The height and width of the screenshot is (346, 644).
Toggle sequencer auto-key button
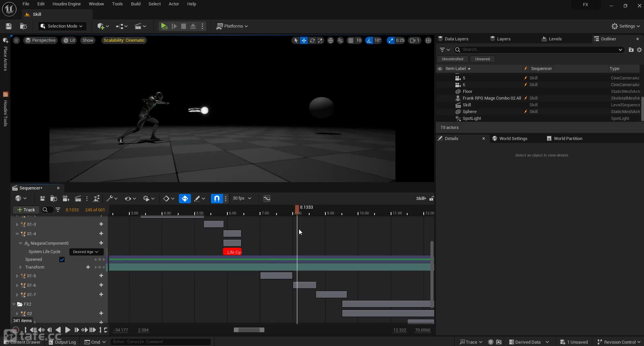pyautogui.click(x=185, y=199)
